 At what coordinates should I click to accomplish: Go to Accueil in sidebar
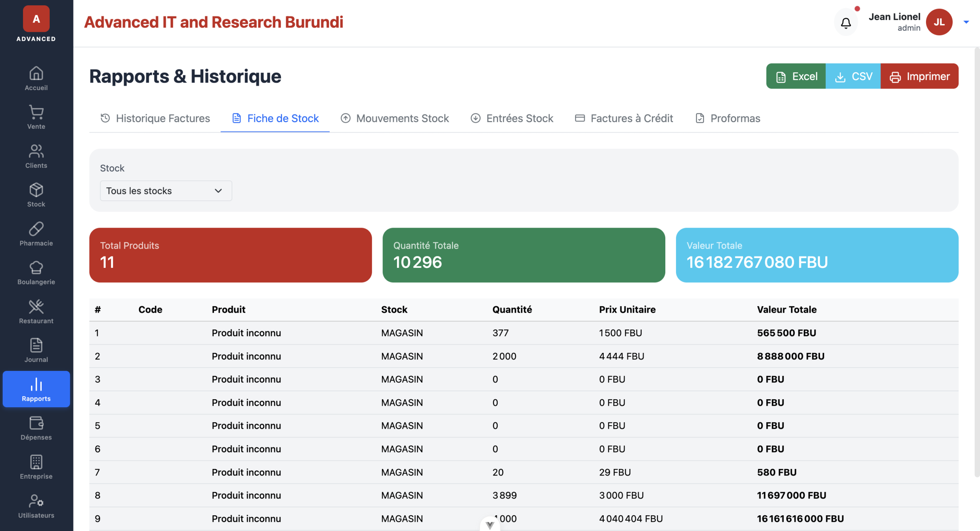[x=36, y=78]
